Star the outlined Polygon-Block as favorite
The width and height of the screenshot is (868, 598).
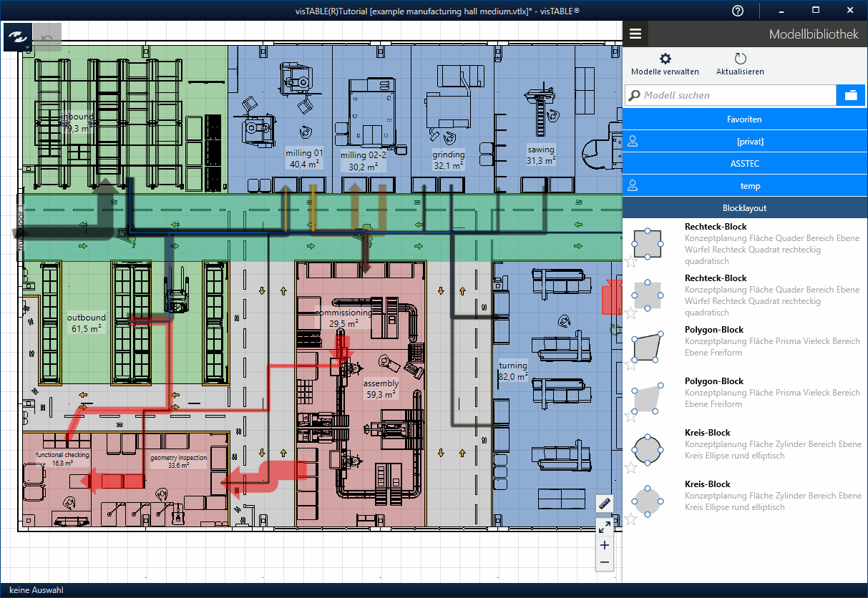[630, 365]
